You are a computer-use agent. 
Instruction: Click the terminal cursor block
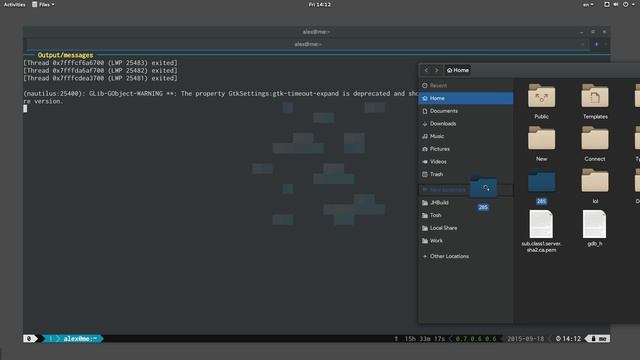pyautogui.click(x=25, y=108)
